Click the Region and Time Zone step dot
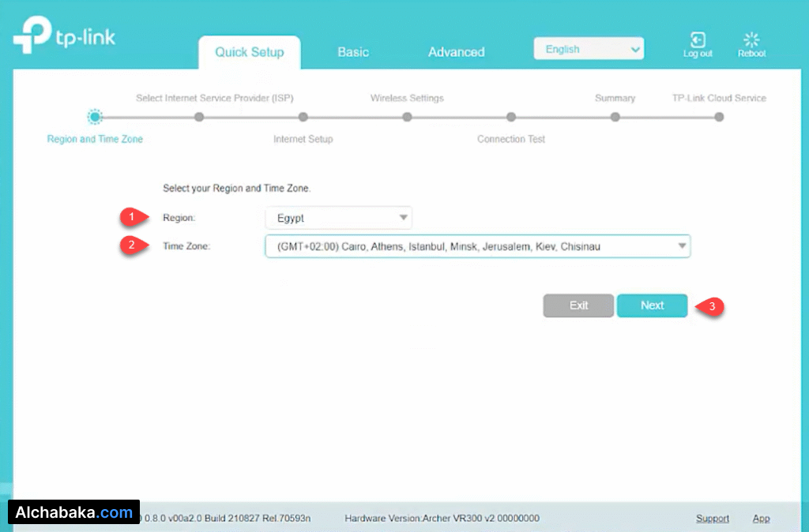809x532 pixels. coord(95,117)
